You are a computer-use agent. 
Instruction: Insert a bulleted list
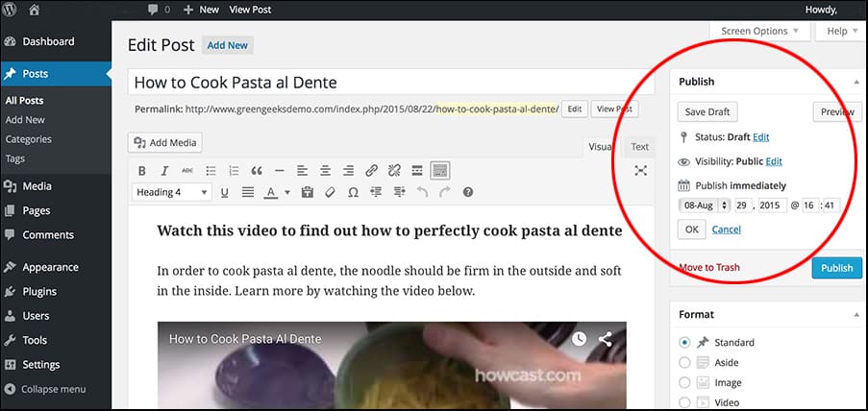(x=211, y=171)
